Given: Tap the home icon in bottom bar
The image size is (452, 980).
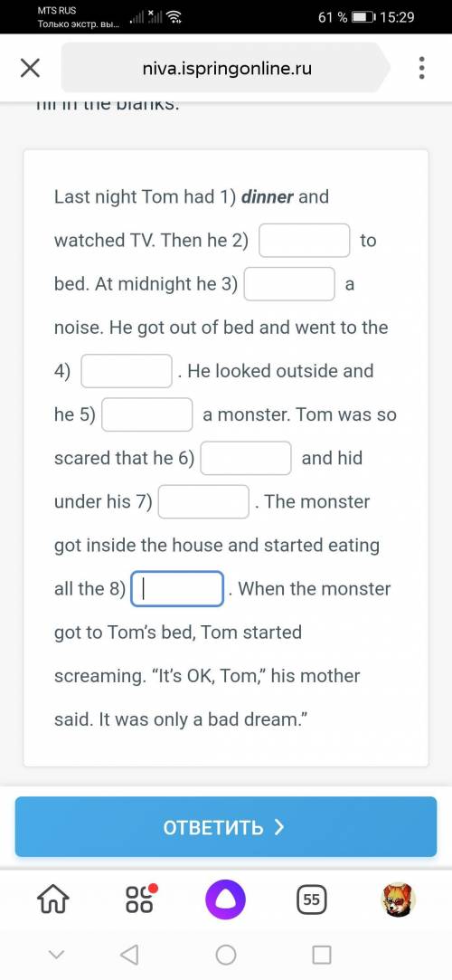Looking at the screenshot, I should [53, 900].
